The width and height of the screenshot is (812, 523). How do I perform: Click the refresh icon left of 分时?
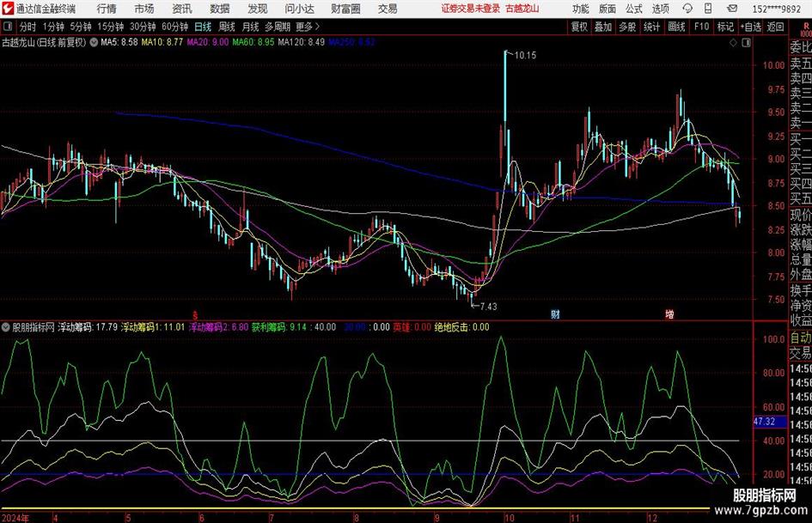click(9, 26)
